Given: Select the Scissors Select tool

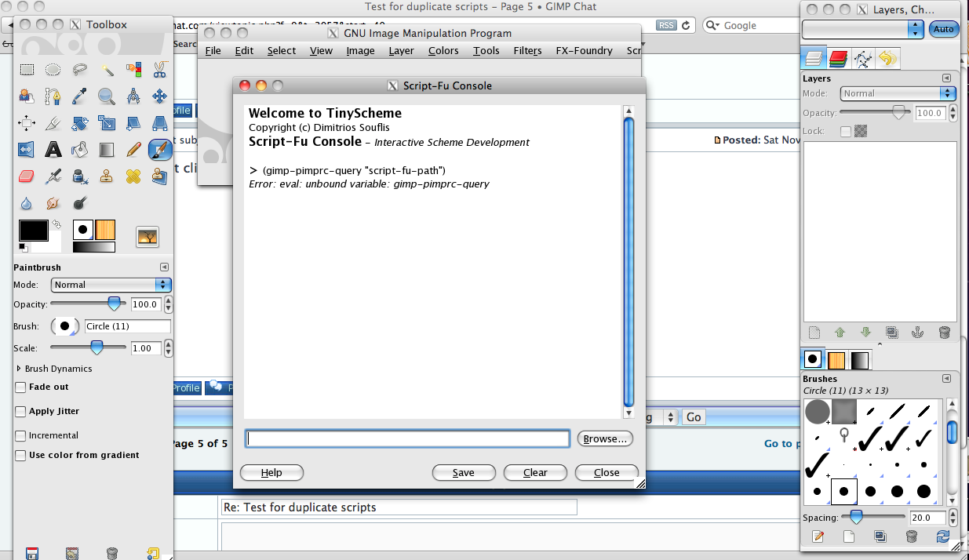Looking at the screenshot, I should click(x=160, y=70).
